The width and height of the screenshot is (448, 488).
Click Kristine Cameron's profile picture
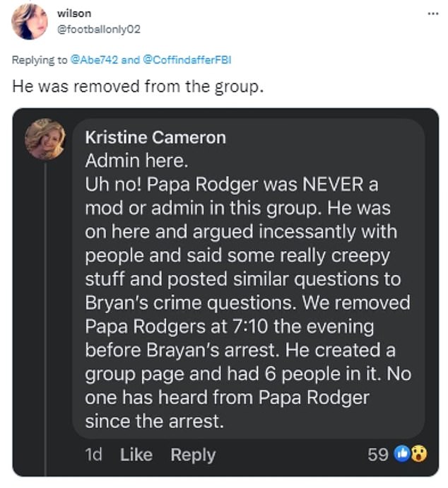[x=45, y=139]
